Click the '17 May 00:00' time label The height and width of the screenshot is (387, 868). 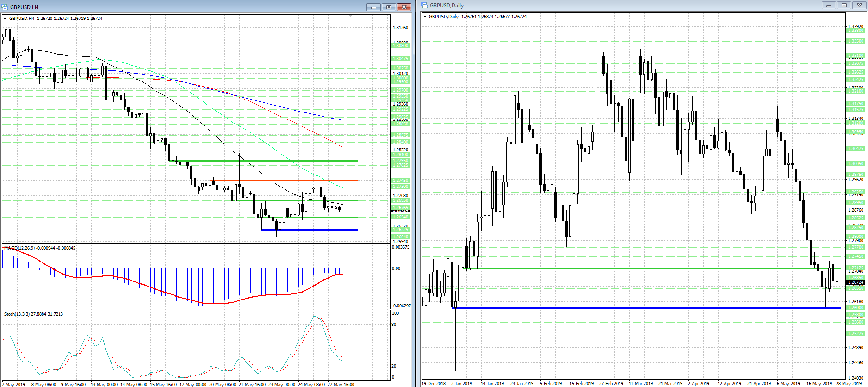(193, 384)
